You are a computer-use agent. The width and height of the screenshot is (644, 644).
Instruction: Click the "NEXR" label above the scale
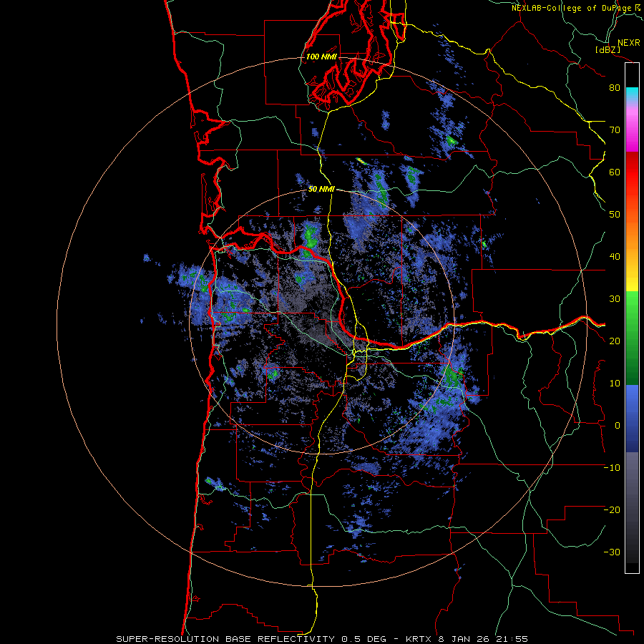pos(628,43)
